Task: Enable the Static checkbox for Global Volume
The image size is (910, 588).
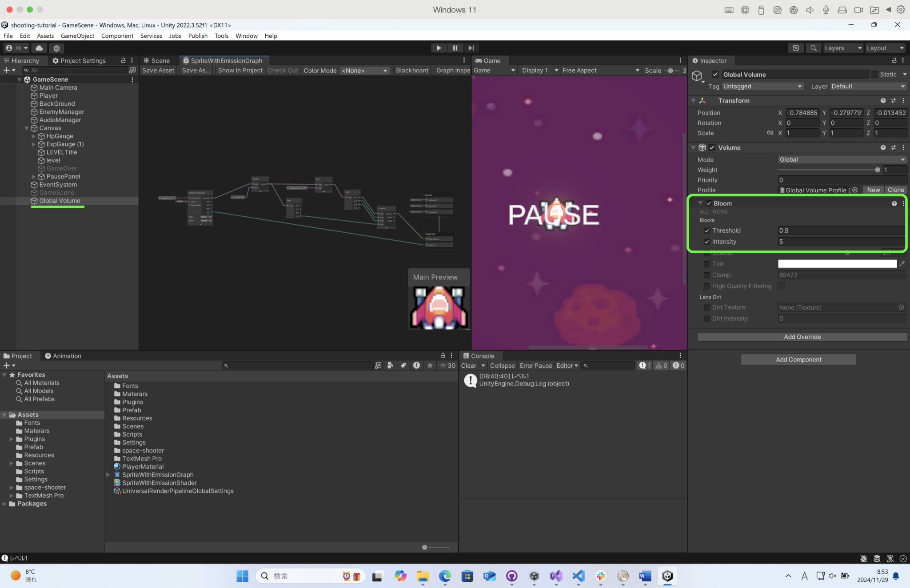Action: [875, 74]
